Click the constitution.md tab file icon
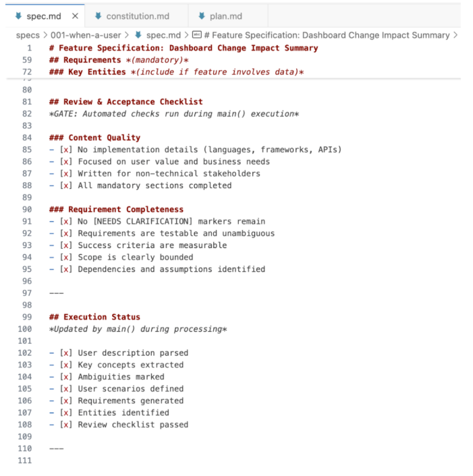 (98, 16)
